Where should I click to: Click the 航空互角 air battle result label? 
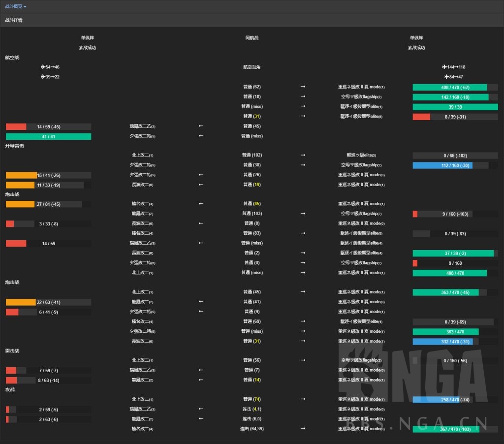[252, 67]
